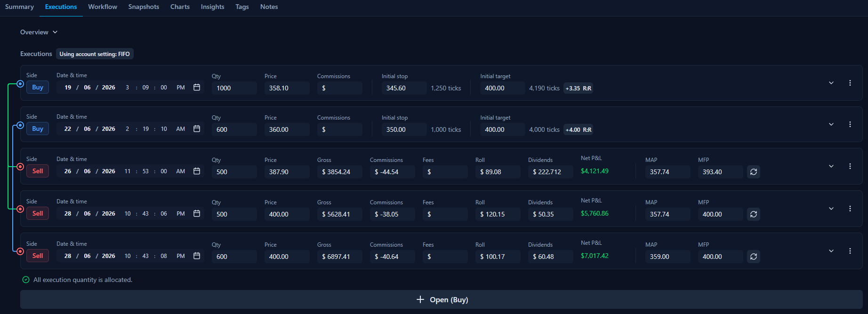Click the plus icon beside Open (Buy)
The width and height of the screenshot is (868, 314).
click(420, 299)
